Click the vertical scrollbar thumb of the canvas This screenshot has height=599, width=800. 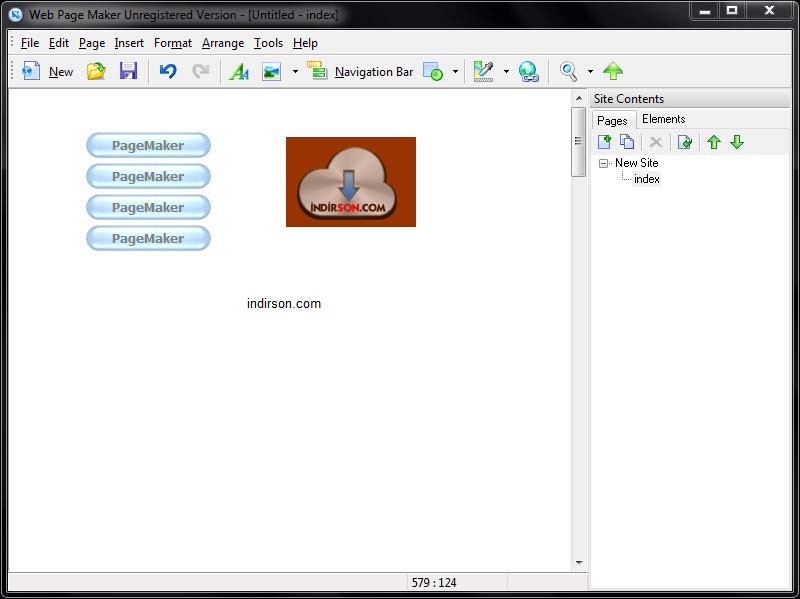point(578,141)
